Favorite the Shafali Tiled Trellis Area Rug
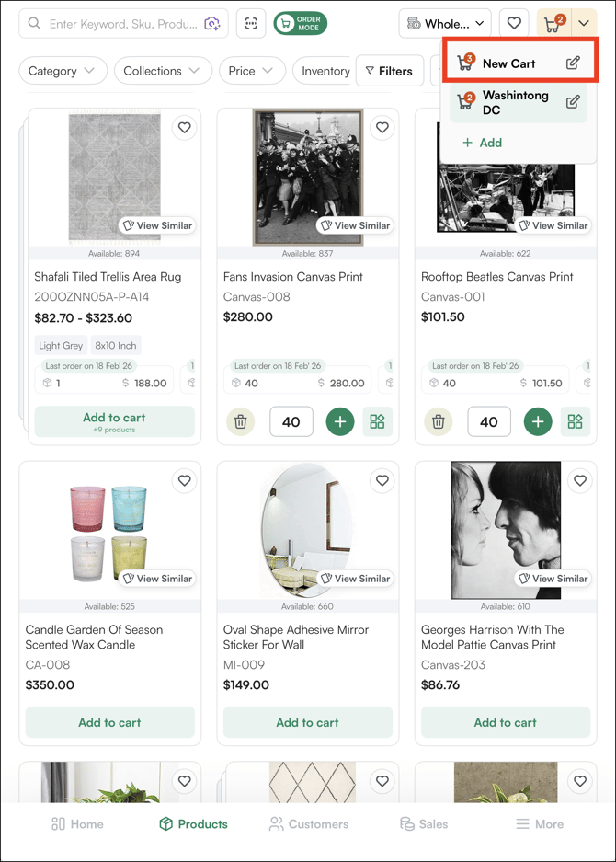 coord(185,128)
